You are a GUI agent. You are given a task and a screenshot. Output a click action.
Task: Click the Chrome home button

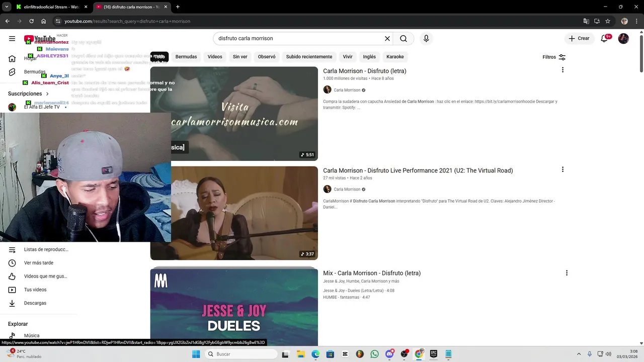[x=44, y=21]
